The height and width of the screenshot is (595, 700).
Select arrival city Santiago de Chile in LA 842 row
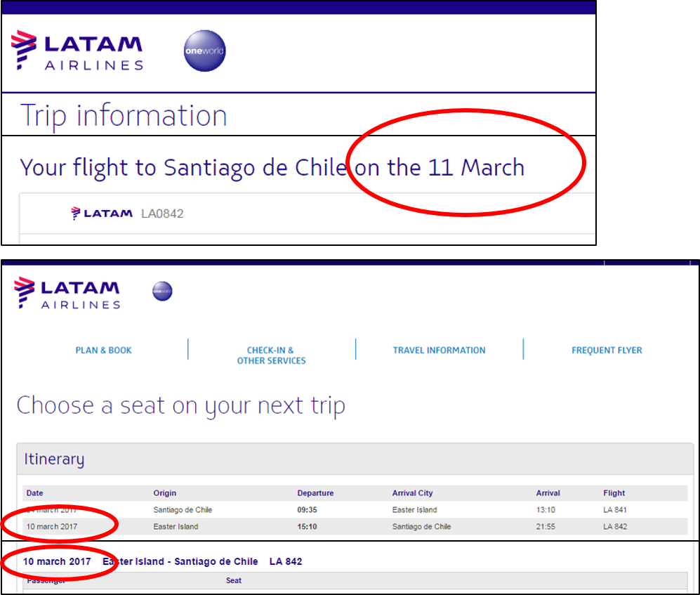coord(421,527)
